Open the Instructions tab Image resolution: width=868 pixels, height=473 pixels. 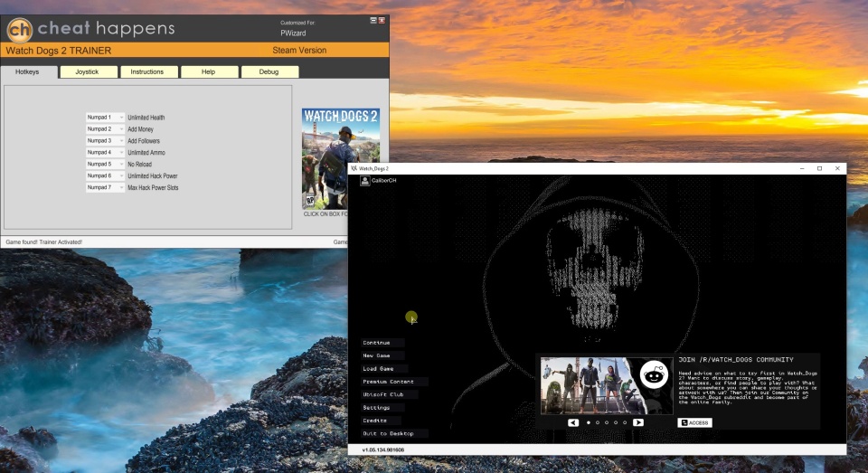click(x=148, y=72)
